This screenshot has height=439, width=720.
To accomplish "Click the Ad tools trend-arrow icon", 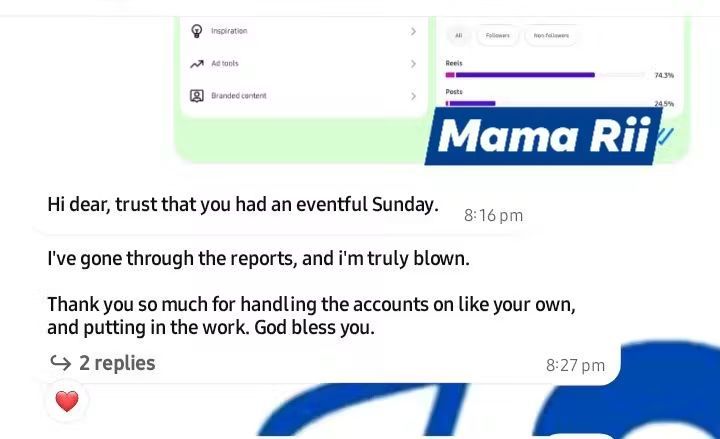I will [x=197, y=64].
